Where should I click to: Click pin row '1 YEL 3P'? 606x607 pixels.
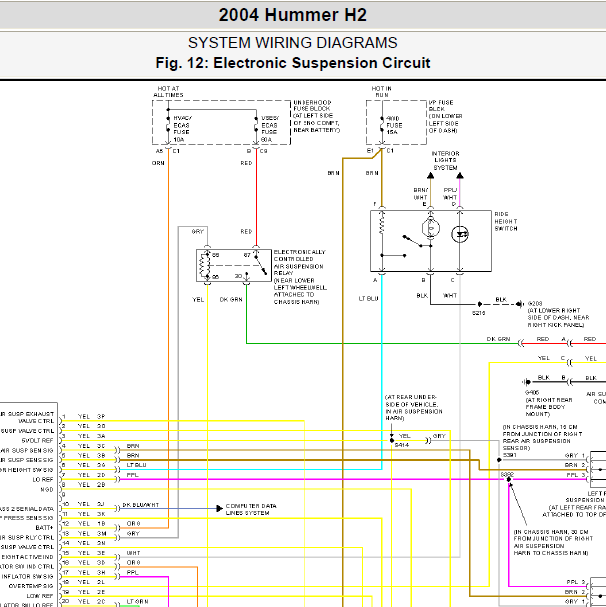(84, 417)
